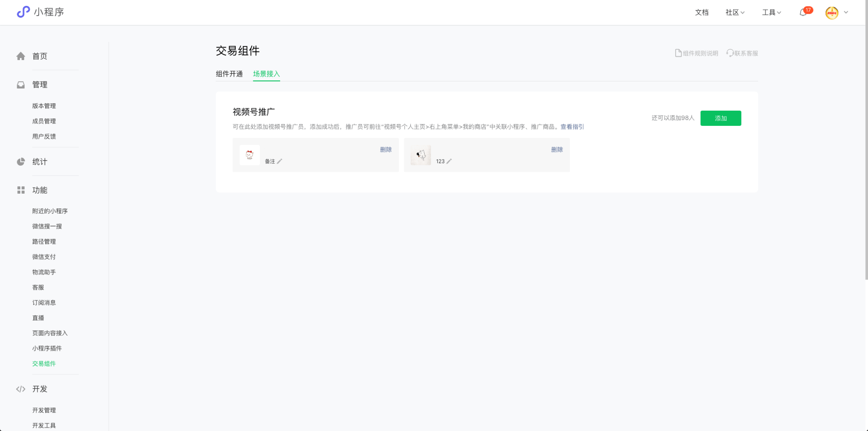This screenshot has width=868, height=431.
Task: Switch to the 组件开通 tab
Action: pos(229,74)
